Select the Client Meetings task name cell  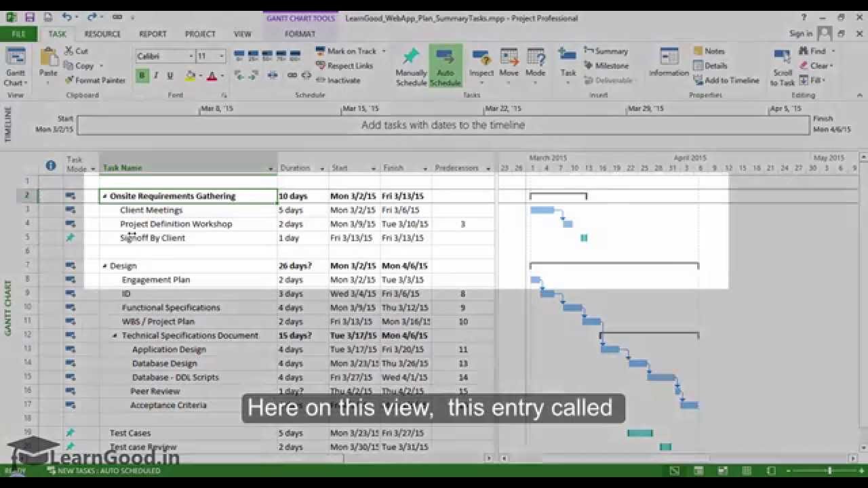click(x=189, y=210)
